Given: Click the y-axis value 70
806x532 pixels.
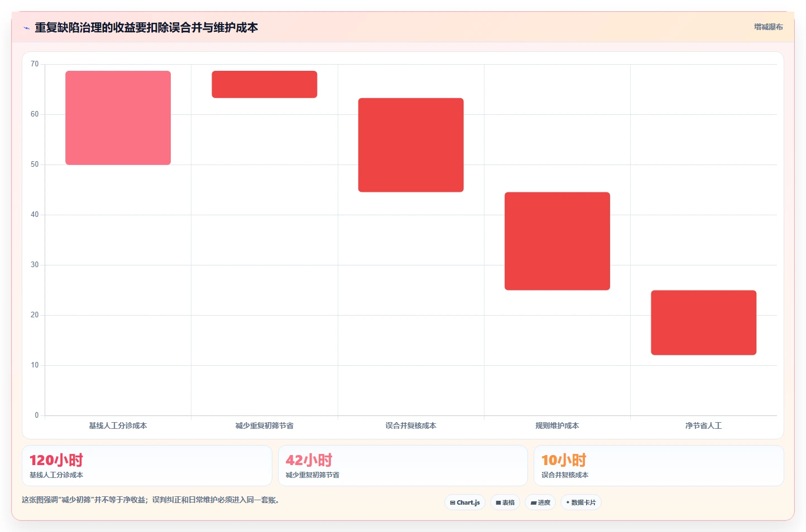Looking at the screenshot, I should tap(35, 64).
